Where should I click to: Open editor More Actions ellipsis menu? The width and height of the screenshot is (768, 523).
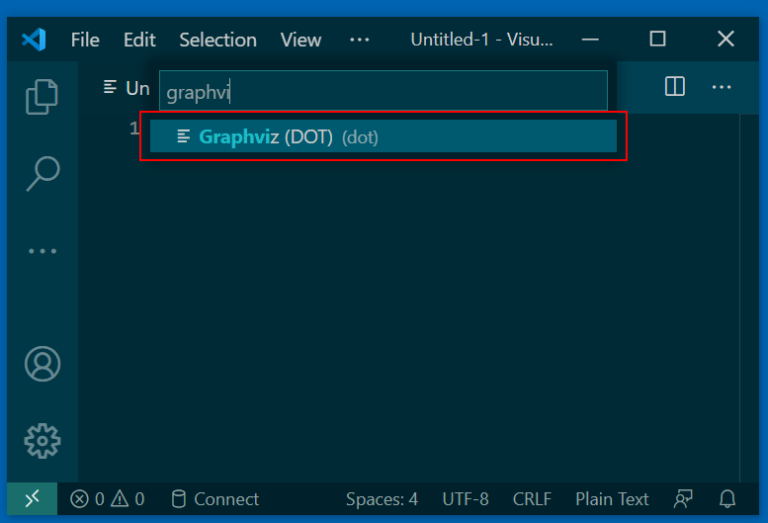coord(722,87)
